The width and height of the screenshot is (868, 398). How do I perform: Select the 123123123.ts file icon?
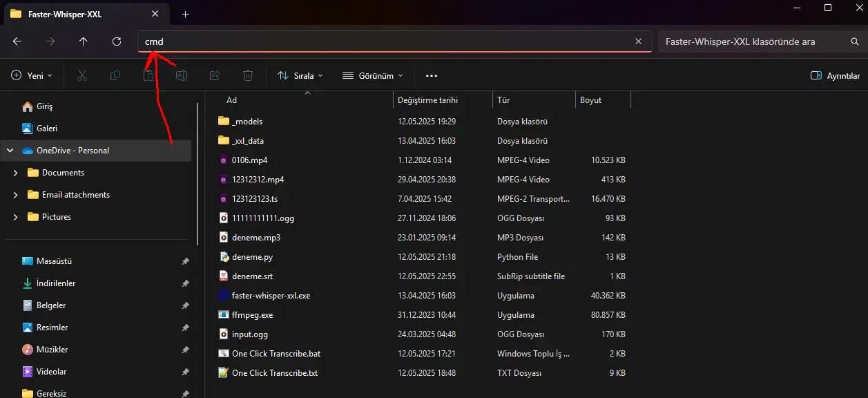coord(223,198)
